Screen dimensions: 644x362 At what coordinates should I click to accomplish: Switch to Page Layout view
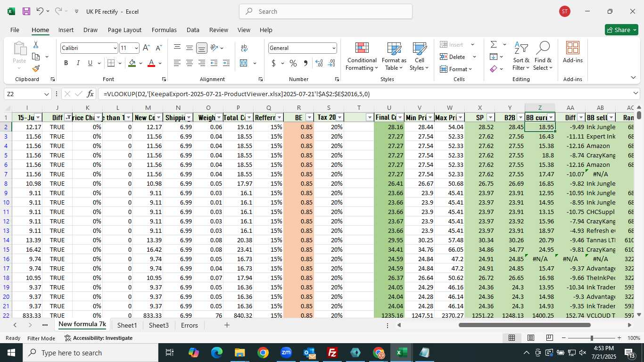pyautogui.click(x=530, y=338)
